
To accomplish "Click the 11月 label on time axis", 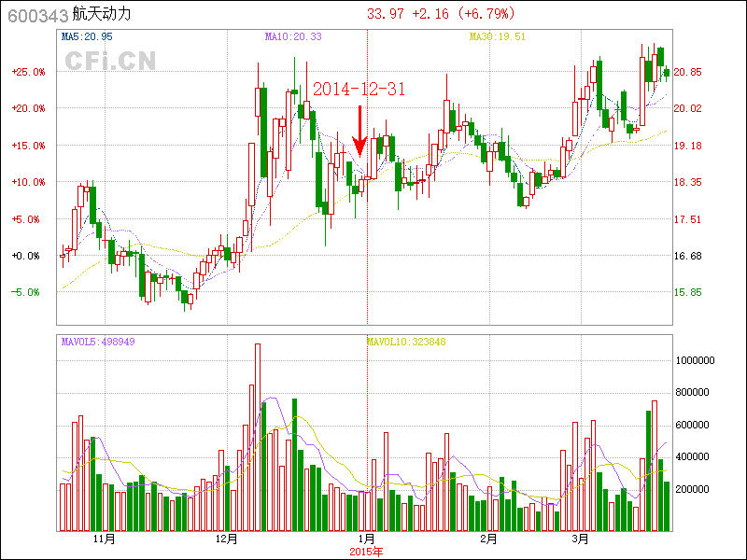I will click(x=104, y=539).
